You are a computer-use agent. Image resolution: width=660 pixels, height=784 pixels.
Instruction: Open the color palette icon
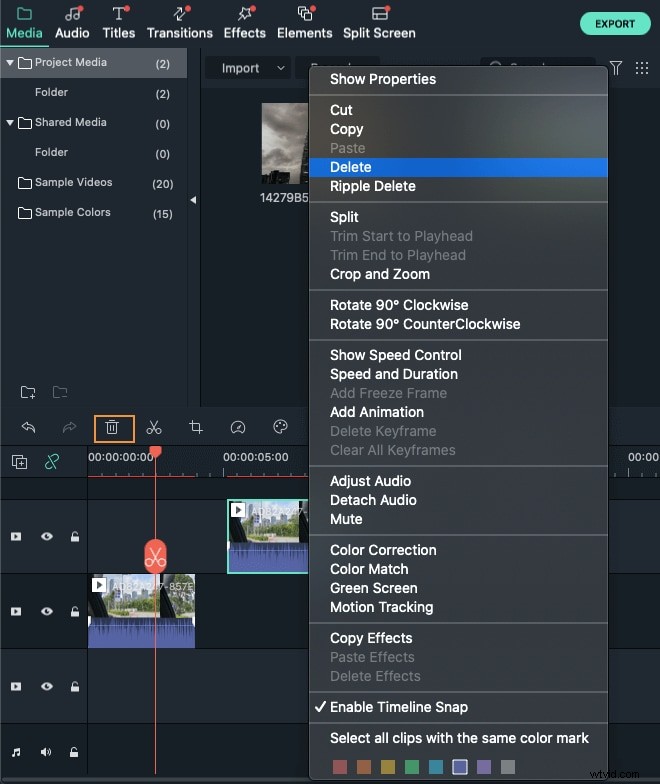(280, 427)
